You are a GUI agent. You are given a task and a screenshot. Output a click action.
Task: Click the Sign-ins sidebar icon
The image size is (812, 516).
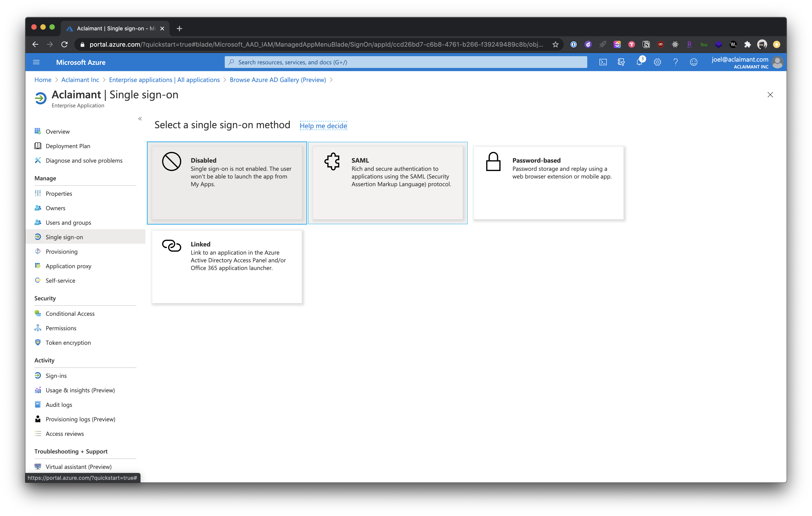pos(38,375)
